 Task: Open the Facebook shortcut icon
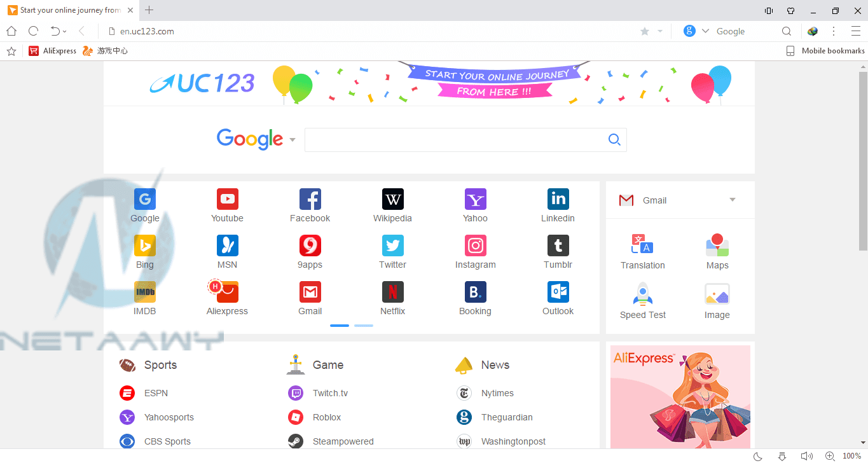[310, 199]
